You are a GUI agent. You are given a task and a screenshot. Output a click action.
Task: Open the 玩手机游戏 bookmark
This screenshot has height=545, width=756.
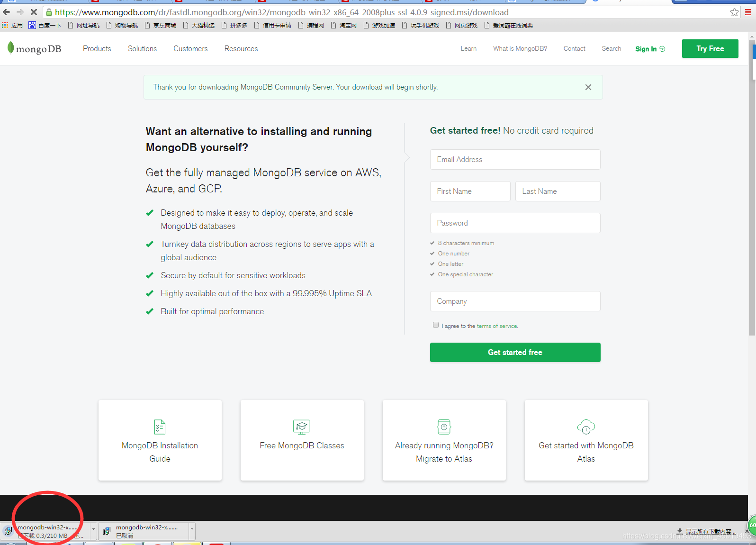[x=421, y=25]
